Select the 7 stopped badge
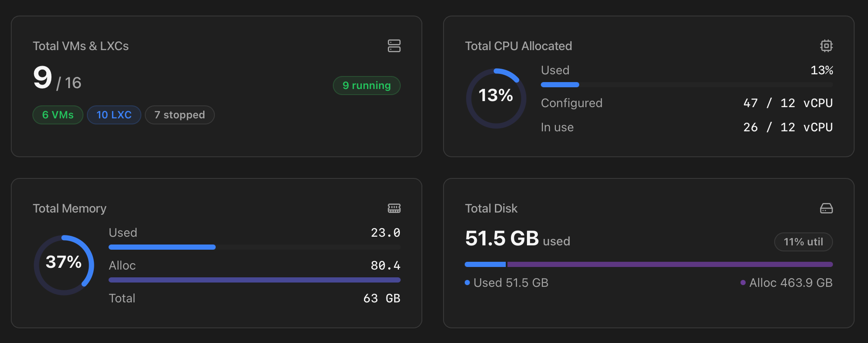Screen dimensions: 868x343 (180, 115)
